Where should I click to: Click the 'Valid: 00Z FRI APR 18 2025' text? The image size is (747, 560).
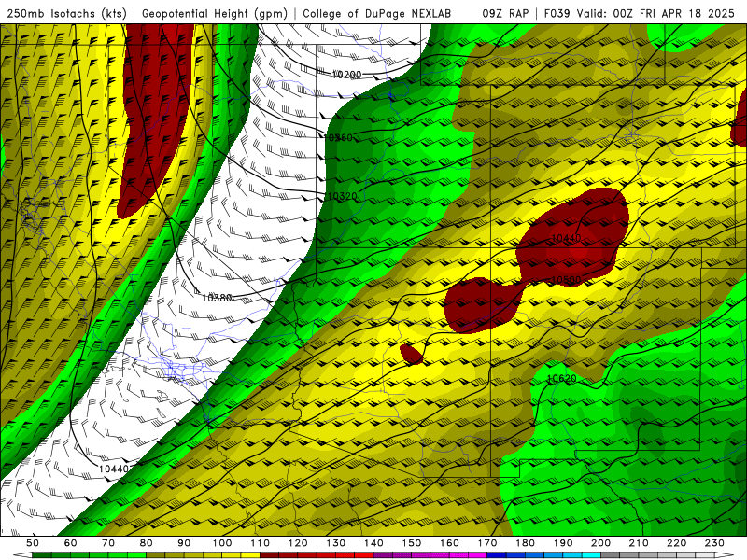coord(655,14)
